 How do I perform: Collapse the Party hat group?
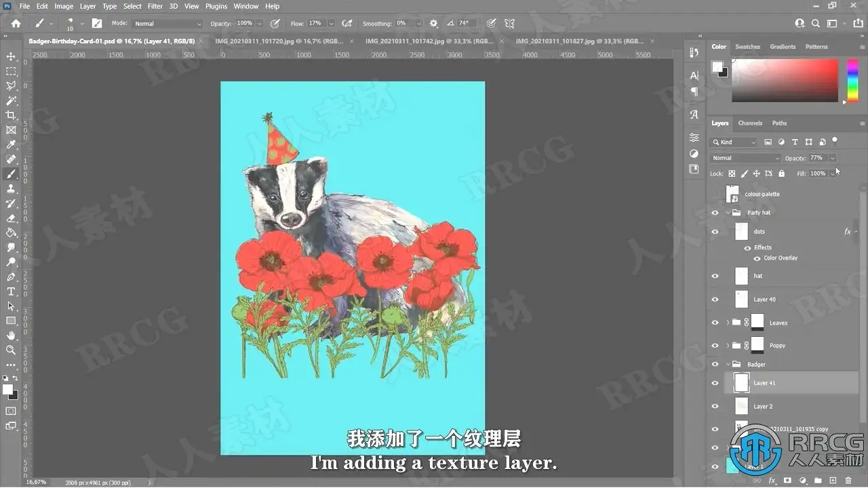coord(728,213)
